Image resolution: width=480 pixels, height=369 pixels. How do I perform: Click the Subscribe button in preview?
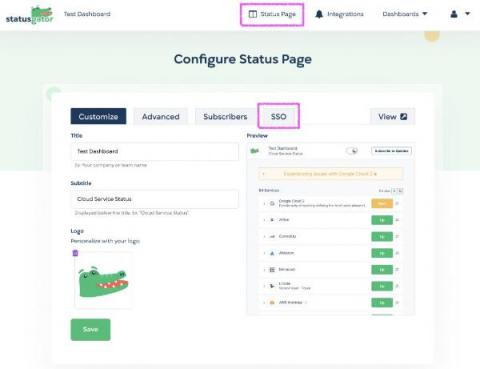point(391,151)
